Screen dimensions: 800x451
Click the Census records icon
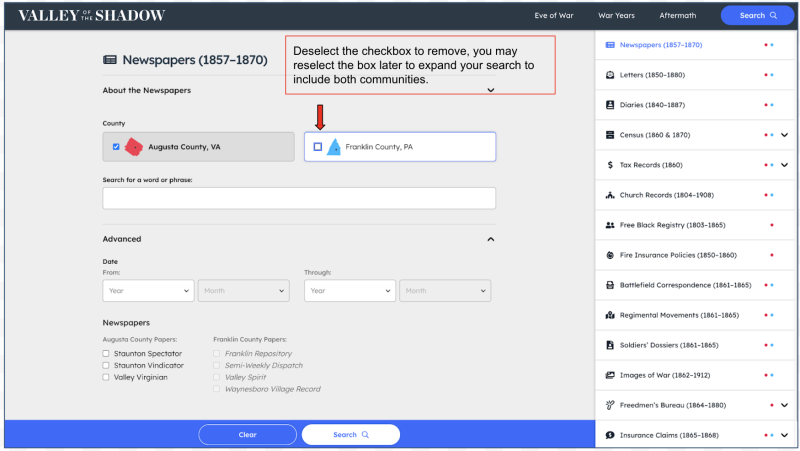(x=610, y=135)
